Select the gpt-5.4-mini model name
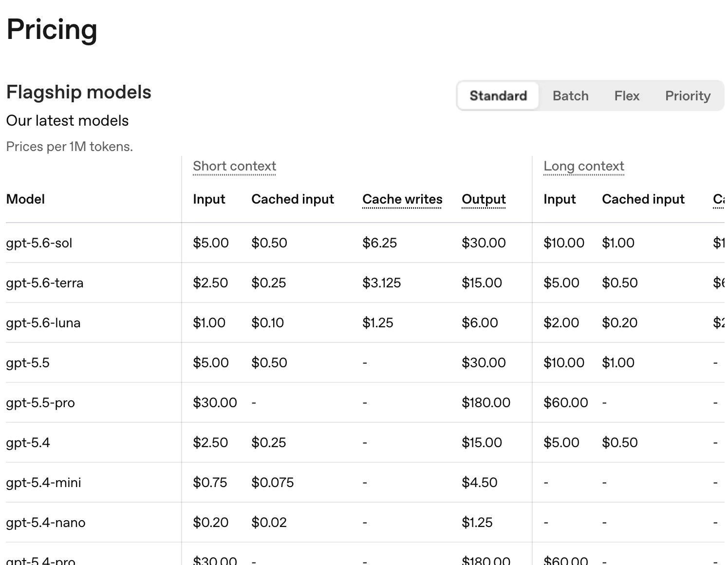Viewport: 728px width, 565px height. [x=44, y=483]
